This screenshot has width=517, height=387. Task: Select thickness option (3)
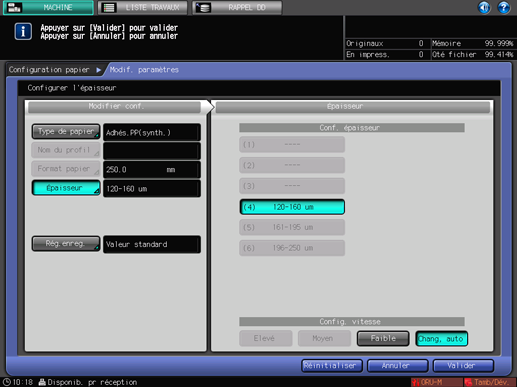tap(292, 186)
